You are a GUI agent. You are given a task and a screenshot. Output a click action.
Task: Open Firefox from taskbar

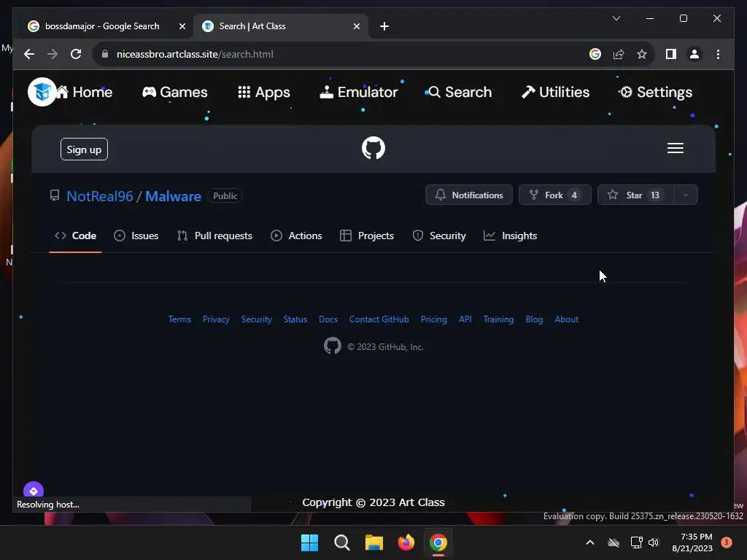406,542
